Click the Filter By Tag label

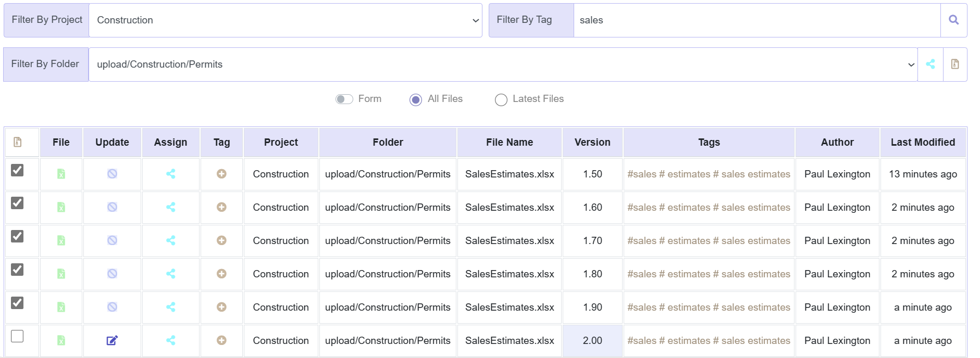(x=531, y=20)
